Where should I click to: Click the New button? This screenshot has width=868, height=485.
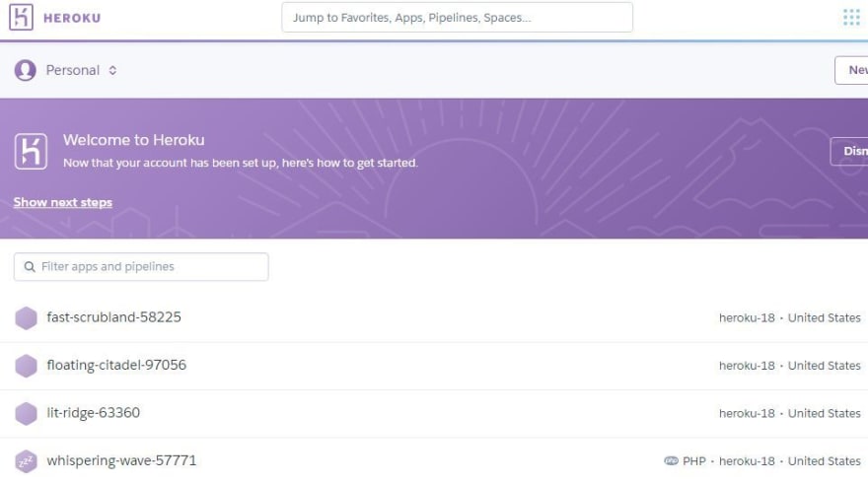click(852, 70)
